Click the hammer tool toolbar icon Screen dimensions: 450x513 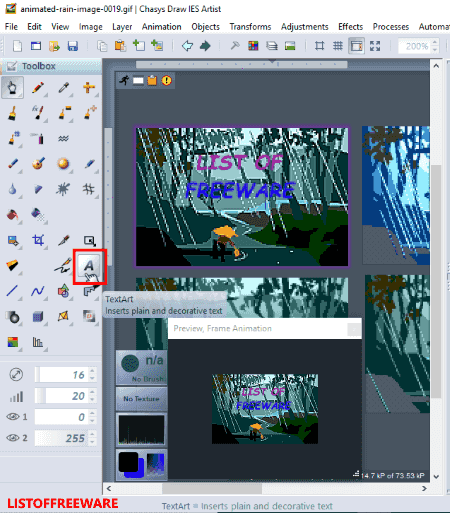click(235, 46)
